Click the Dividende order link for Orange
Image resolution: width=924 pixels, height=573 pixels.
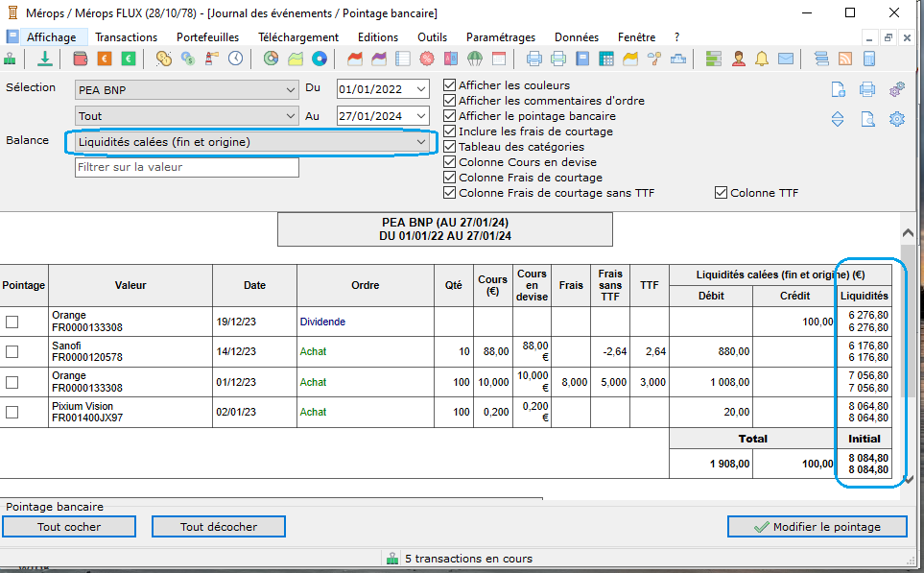point(322,322)
